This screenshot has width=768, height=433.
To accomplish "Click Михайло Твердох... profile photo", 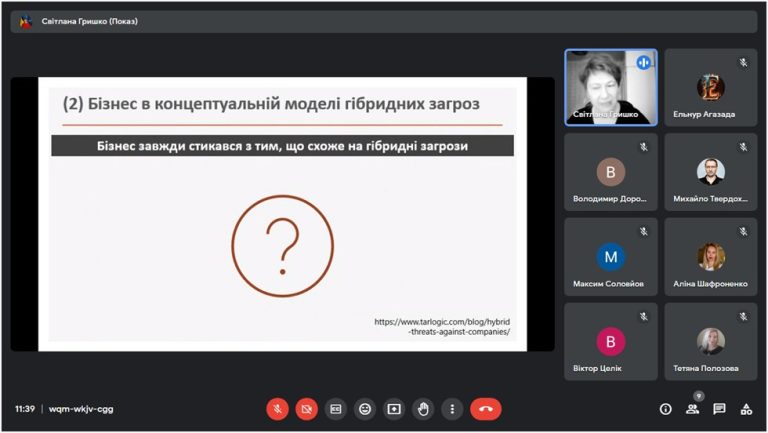I will click(711, 171).
